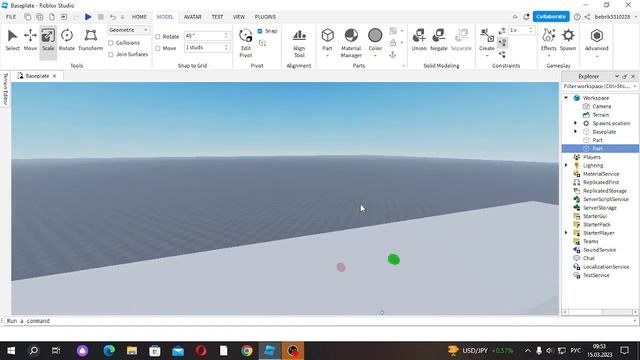Viewport: 640px width, 360px height.
Task: Collapse the Workspace tree node
Action: click(x=566, y=98)
